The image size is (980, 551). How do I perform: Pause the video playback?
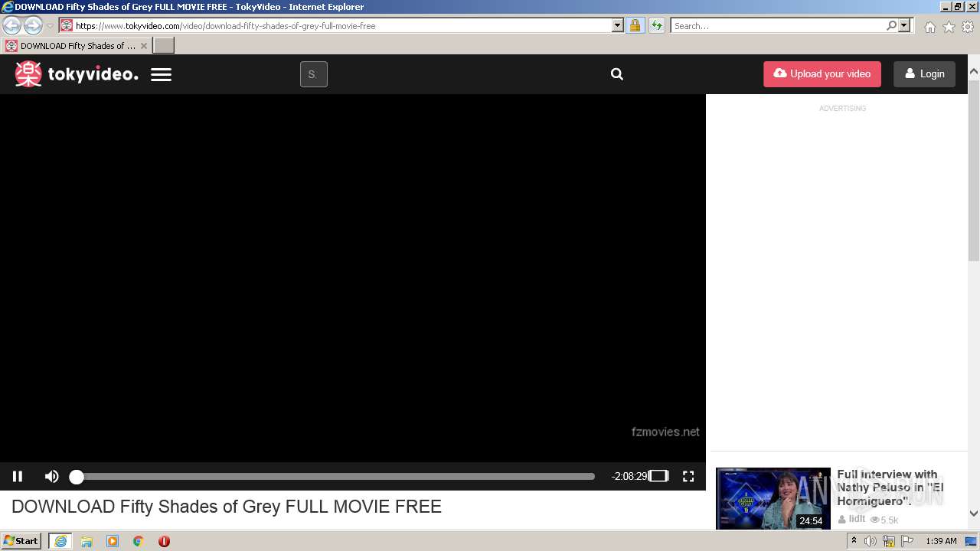pyautogui.click(x=18, y=476)
